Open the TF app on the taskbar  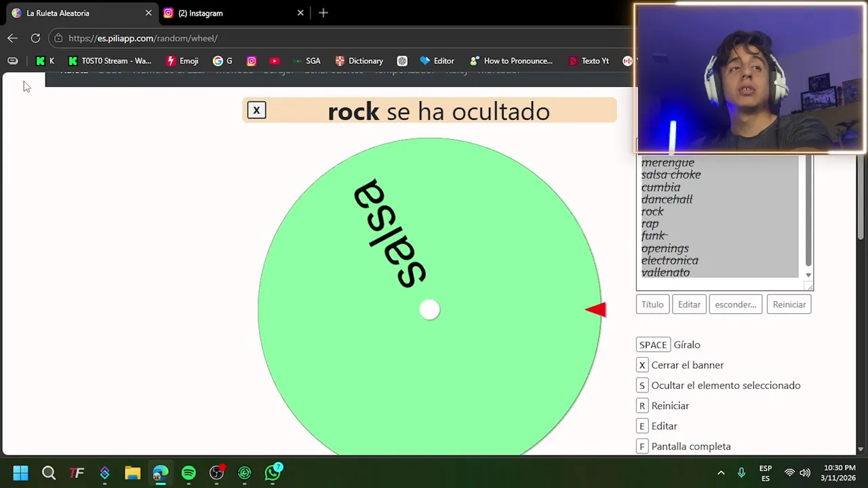[77, 472]
